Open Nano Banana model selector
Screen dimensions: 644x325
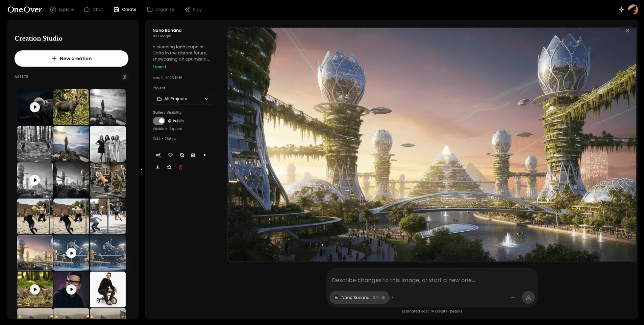[360, 298]
